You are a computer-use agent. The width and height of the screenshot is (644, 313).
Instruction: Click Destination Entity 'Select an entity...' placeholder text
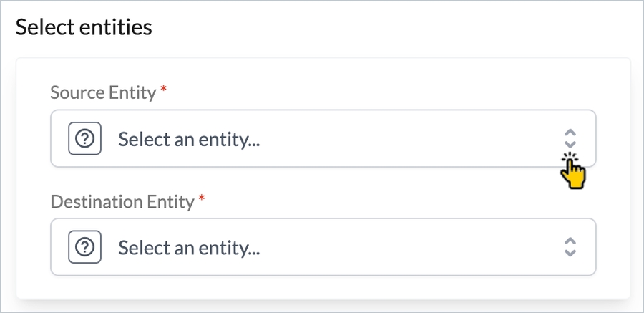tap(189, 247)
